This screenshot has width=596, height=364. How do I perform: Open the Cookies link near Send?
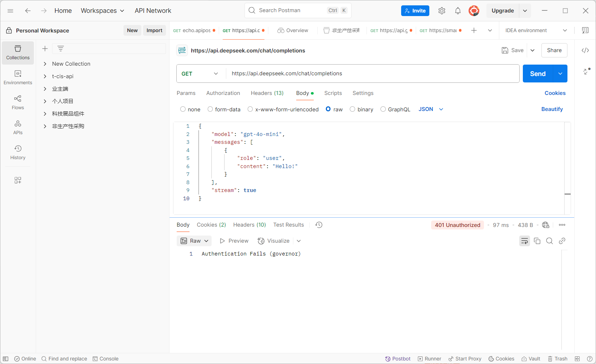(x=555, y=93)
